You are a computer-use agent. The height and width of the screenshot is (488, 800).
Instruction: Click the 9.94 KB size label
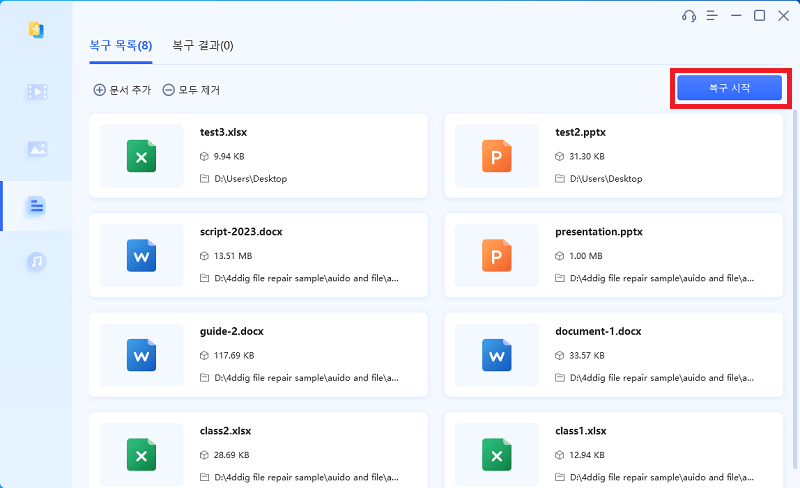pyautogui.click(x=229, y=156)
